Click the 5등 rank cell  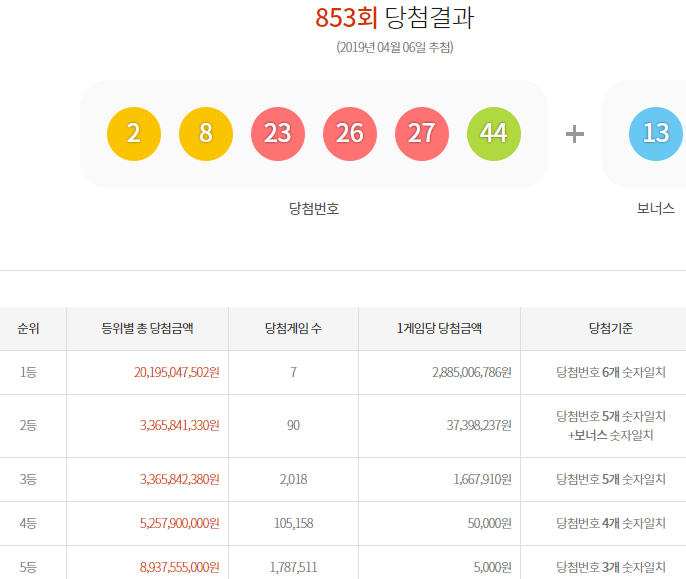coord(28,568)
